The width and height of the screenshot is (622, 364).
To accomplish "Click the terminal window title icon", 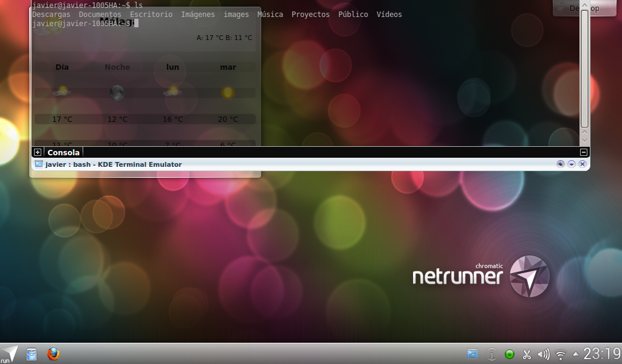I will click(x=38, y=164).
